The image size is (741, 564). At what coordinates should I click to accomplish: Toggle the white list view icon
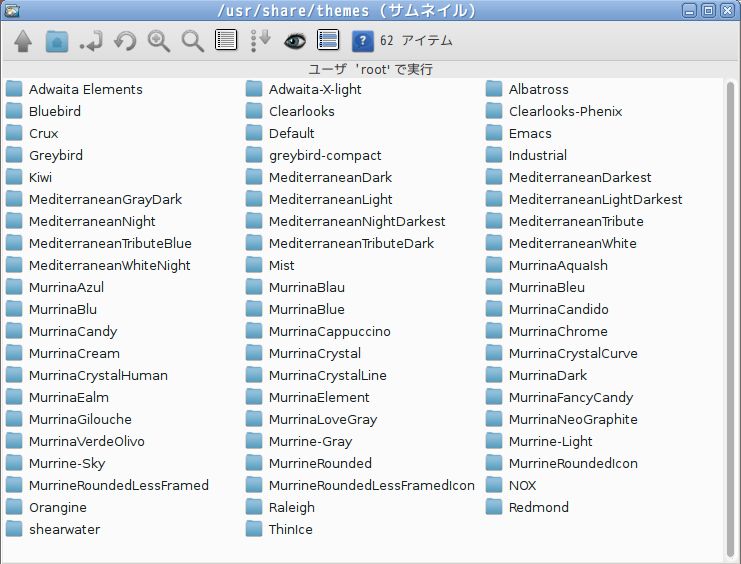click(226, 41)
